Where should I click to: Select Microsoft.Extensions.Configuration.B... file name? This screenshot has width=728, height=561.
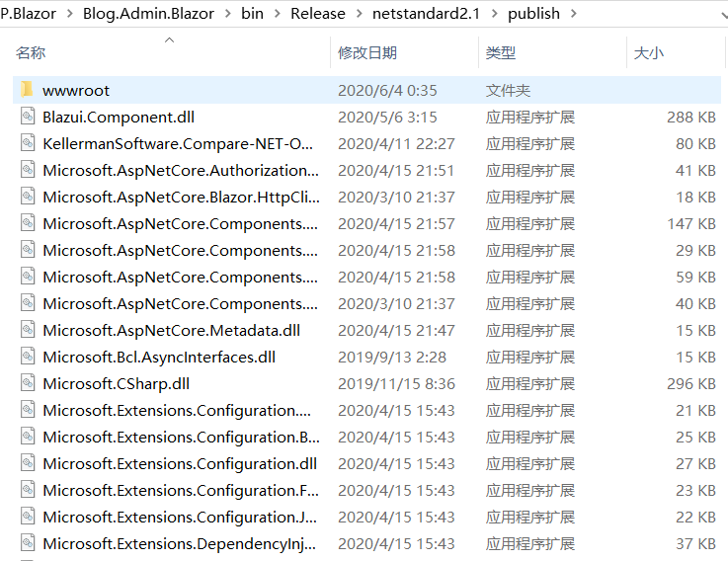pyautogui.click(x=181, y=437)
